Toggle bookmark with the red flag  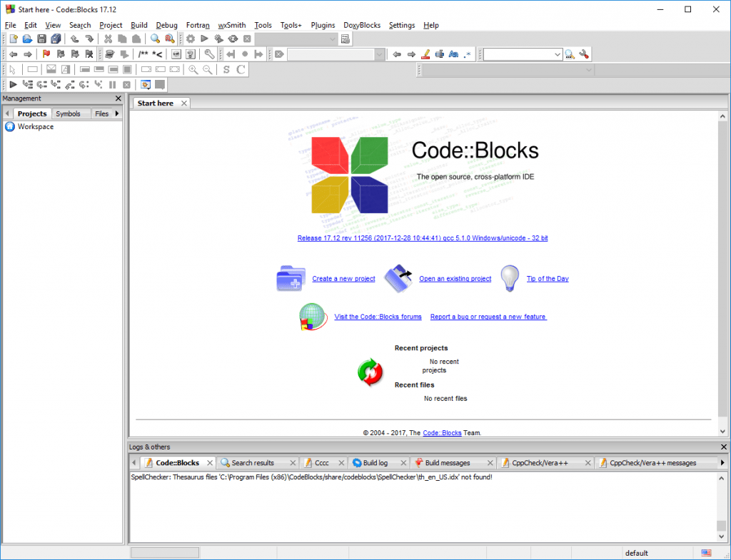(x=46, y=54)
